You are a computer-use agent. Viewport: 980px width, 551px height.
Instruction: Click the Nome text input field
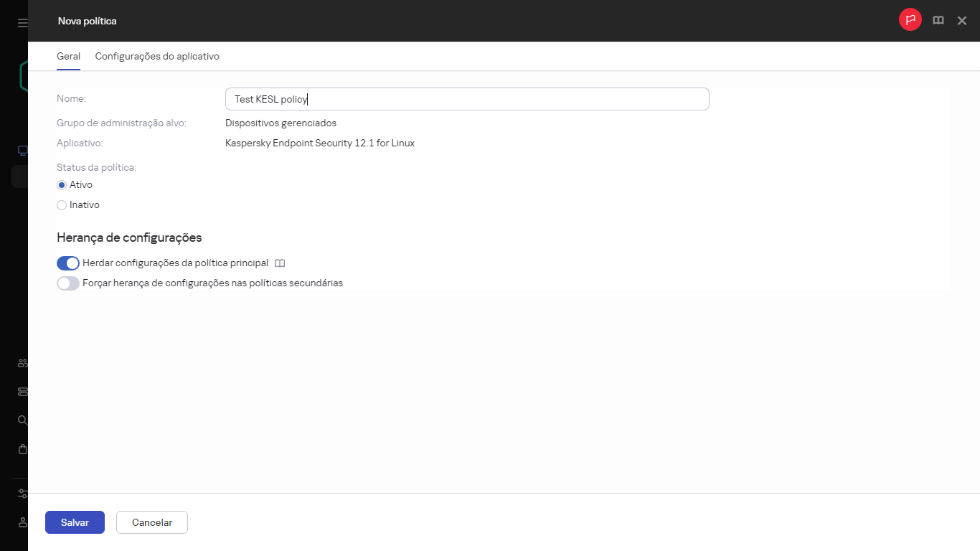point(466,99)
